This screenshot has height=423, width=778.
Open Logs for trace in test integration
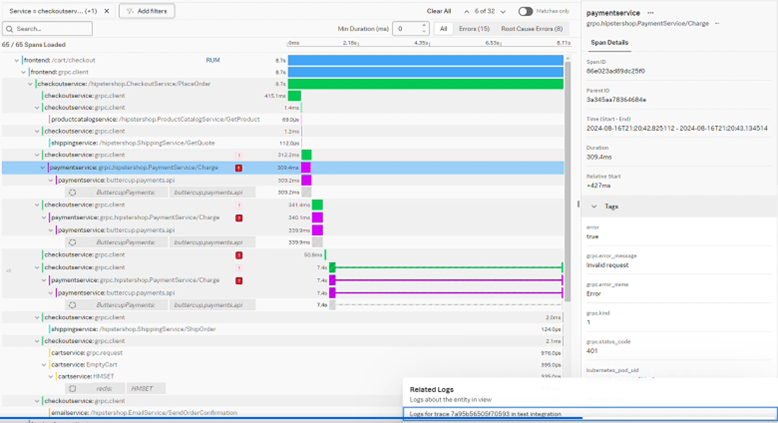[485, 412]
